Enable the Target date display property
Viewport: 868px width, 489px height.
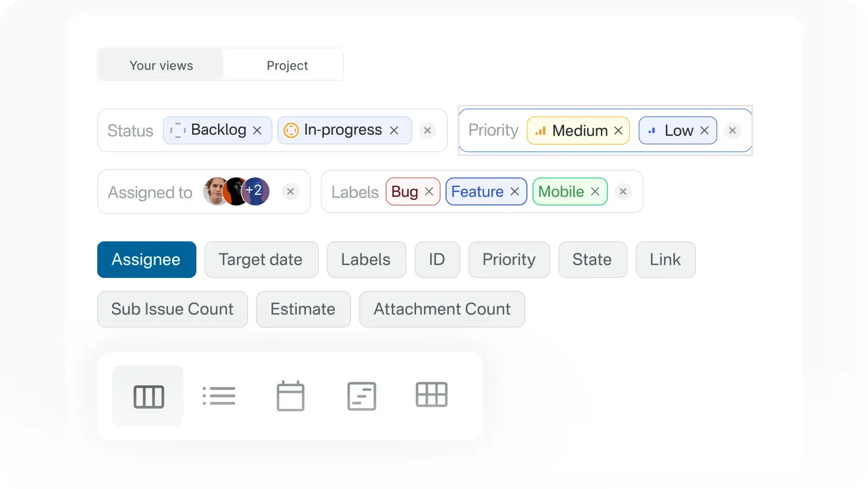[x=261, y=259]
